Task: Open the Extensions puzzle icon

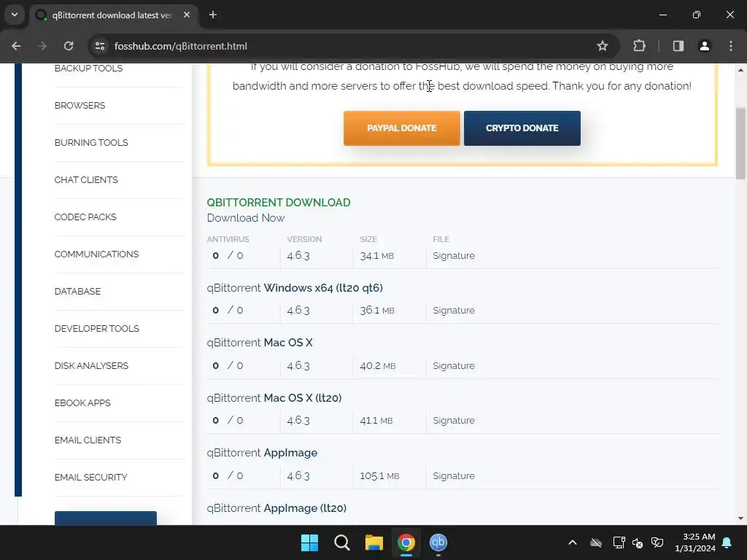Action: click(x=639, y=46)
